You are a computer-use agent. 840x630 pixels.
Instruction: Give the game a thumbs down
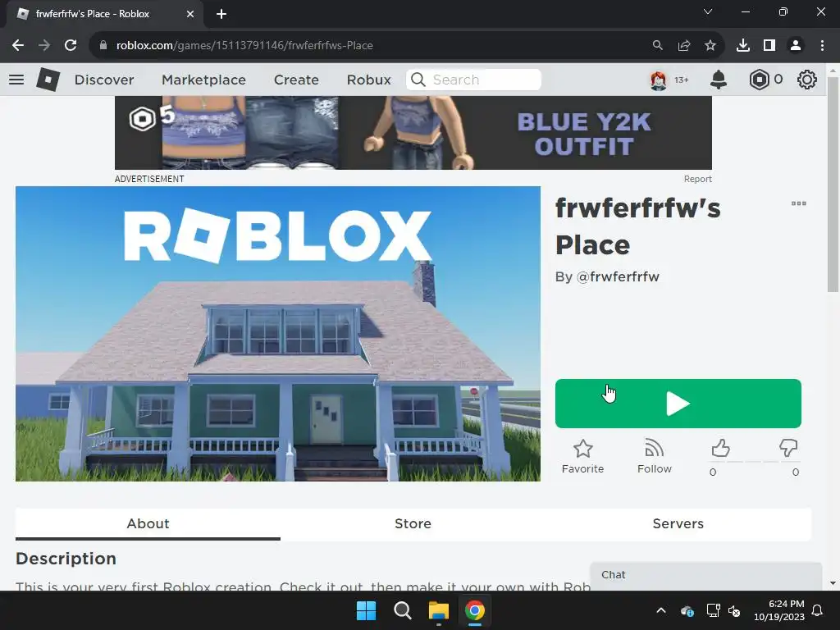coord(788,449)
